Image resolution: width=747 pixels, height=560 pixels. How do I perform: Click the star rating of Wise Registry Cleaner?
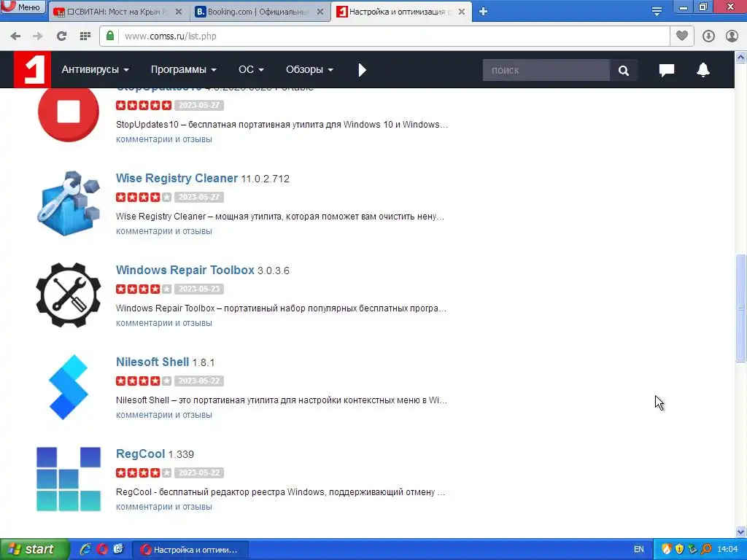144,197
